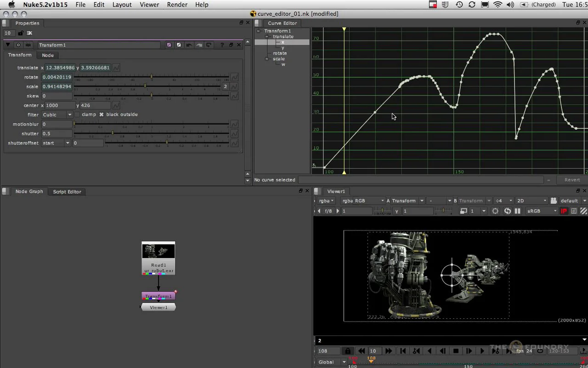Toggle the loop mode button on timeline
The image size is (588, 368).
point(540,351)
